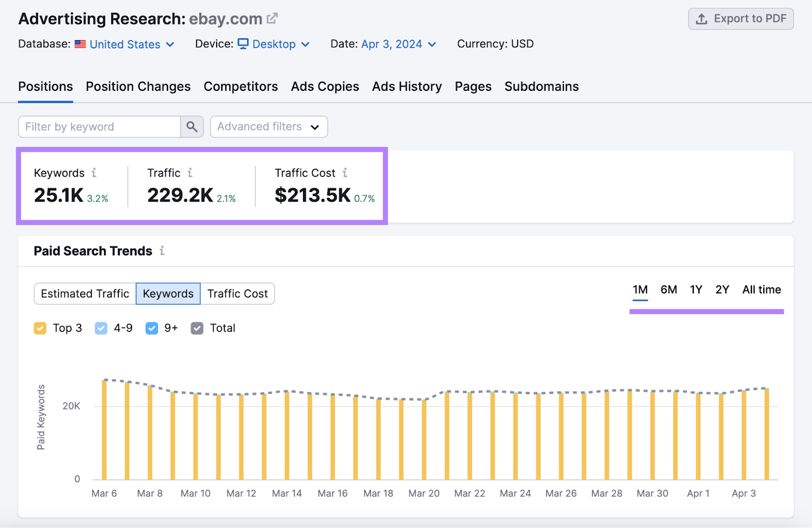Expand the Date selector for Apr 3, 2024

click(x=432, y=44)
